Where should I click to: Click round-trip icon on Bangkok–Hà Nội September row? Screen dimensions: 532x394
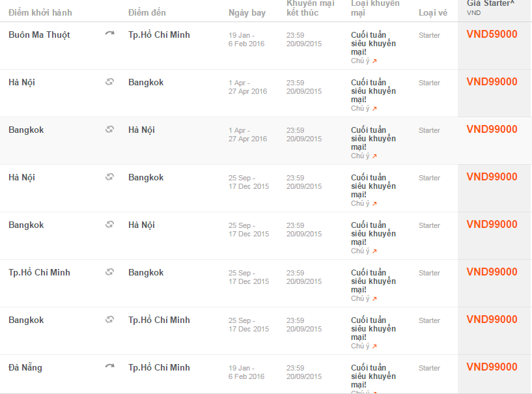(x=109, y=225)
